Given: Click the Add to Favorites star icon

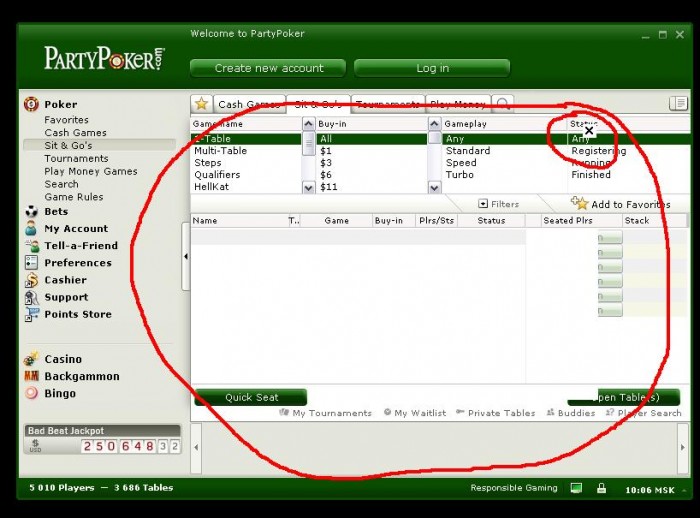Looking at the screenshot, I should pyautogui.click(x=579, y=203).
